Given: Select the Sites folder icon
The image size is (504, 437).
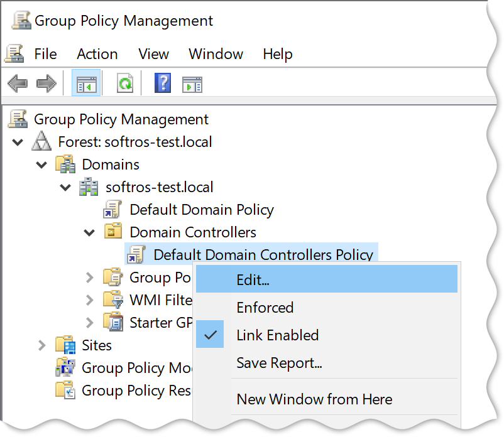Looking at the screenshot, I should click(65, 345).
